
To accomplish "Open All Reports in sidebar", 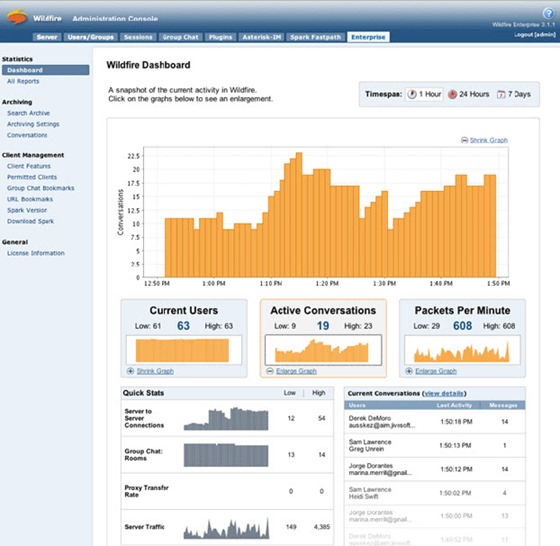I will (x=23, y=81).
